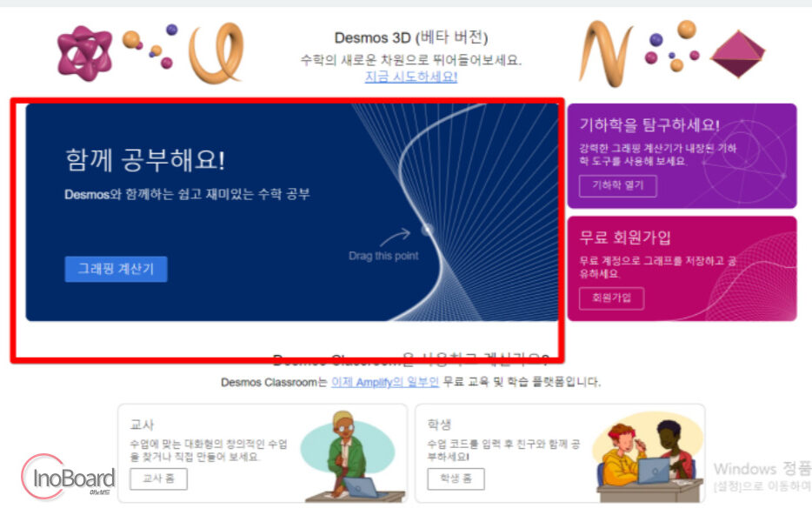Click the pink octahedron 3D shape
The height and width of the screenshot is (522, 812).
(737, 54)
